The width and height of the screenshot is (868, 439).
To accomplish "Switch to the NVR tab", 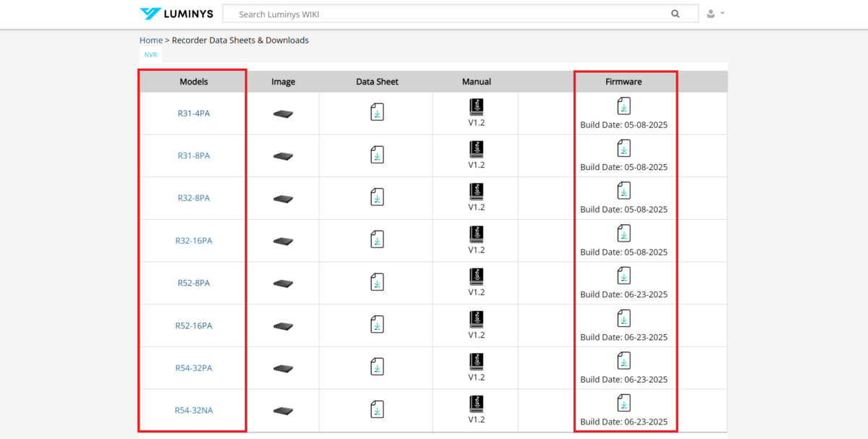I will [150, 55].
